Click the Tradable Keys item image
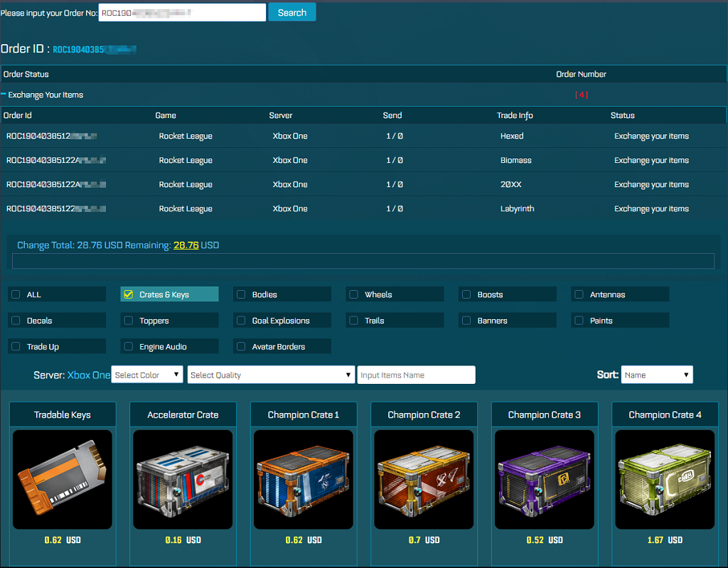Image resolution: width=728 pixels, height=568 pixels. pos(63,479)
